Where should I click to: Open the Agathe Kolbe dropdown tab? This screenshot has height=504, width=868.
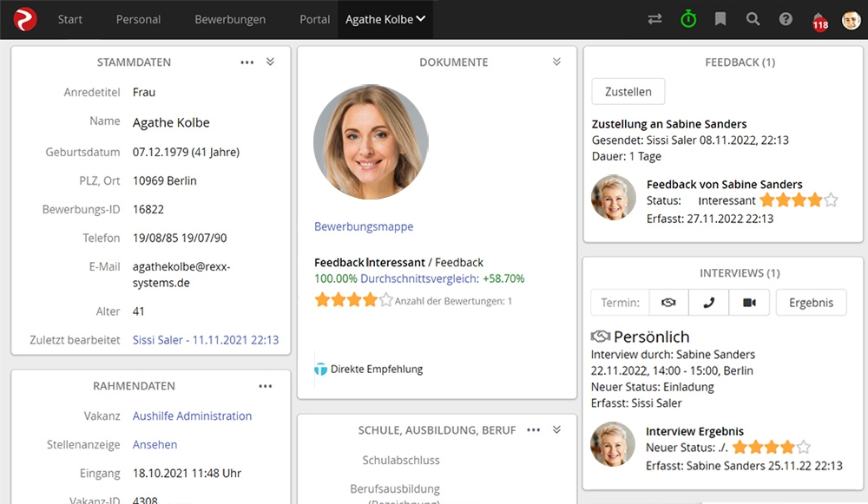(385, 19)
